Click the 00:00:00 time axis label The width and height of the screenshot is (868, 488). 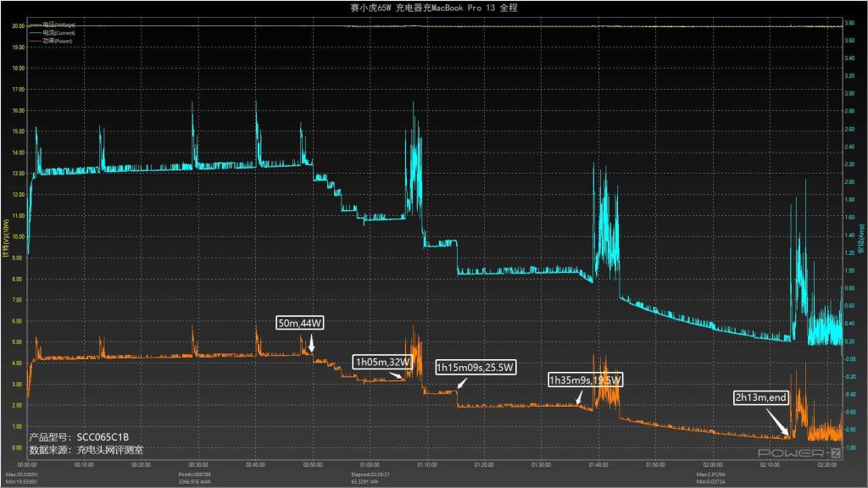(x=26, y=465)
